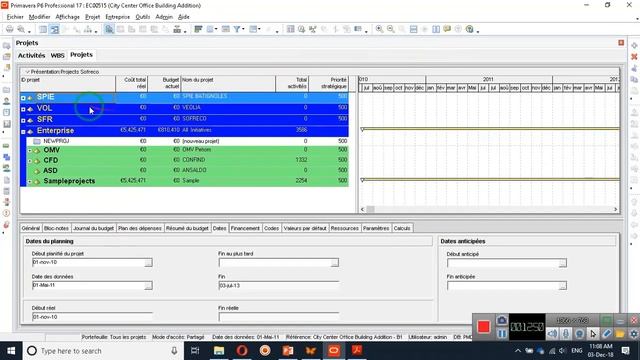Click the red icon right of Projets title

click(621, 43)
